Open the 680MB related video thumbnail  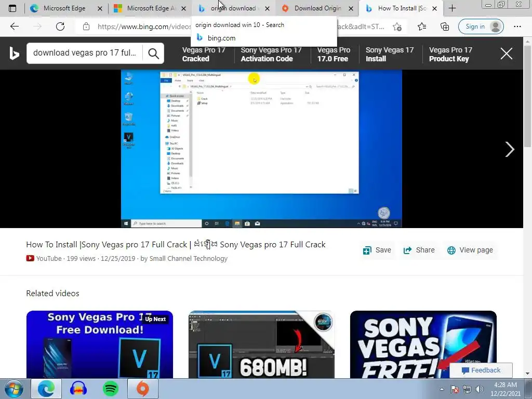(x=261, y=344)
